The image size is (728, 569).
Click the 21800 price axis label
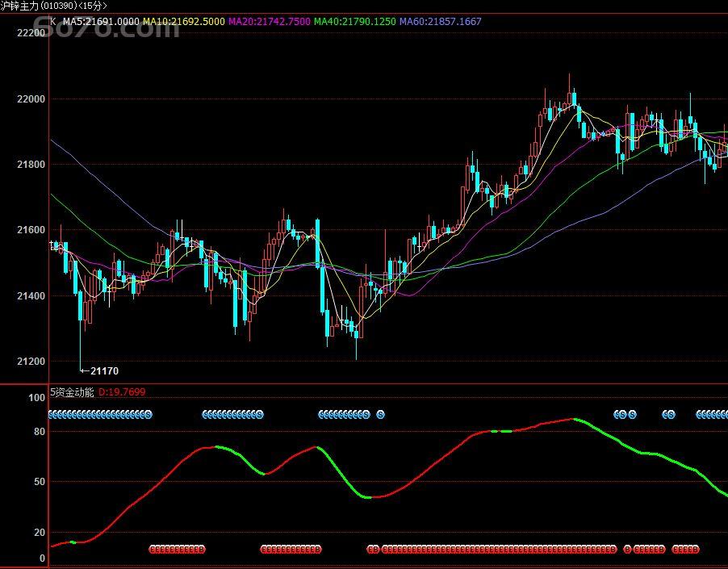click(31, 165)
